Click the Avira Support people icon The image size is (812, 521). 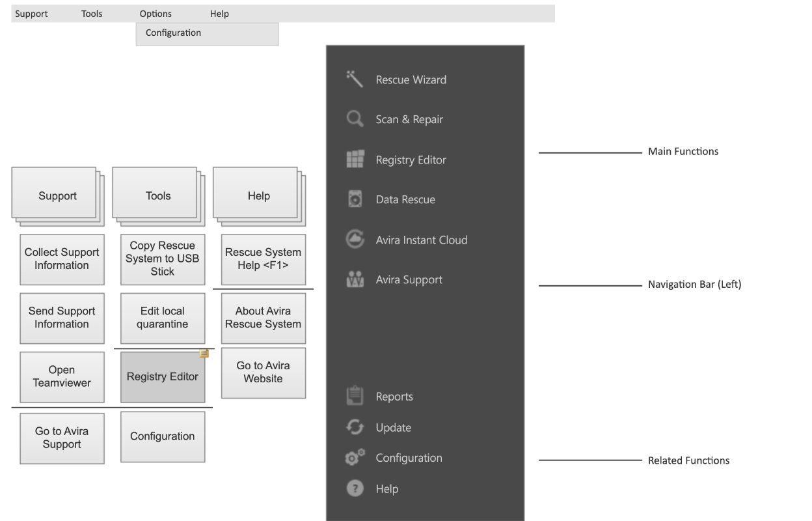click(x=355, y=279)
